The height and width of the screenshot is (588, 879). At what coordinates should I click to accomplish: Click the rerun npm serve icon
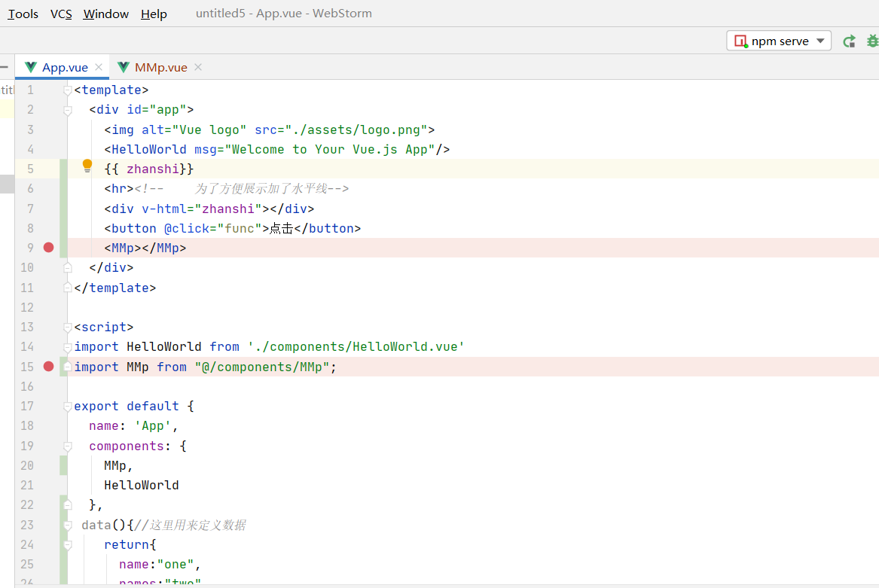coord(849,41)
